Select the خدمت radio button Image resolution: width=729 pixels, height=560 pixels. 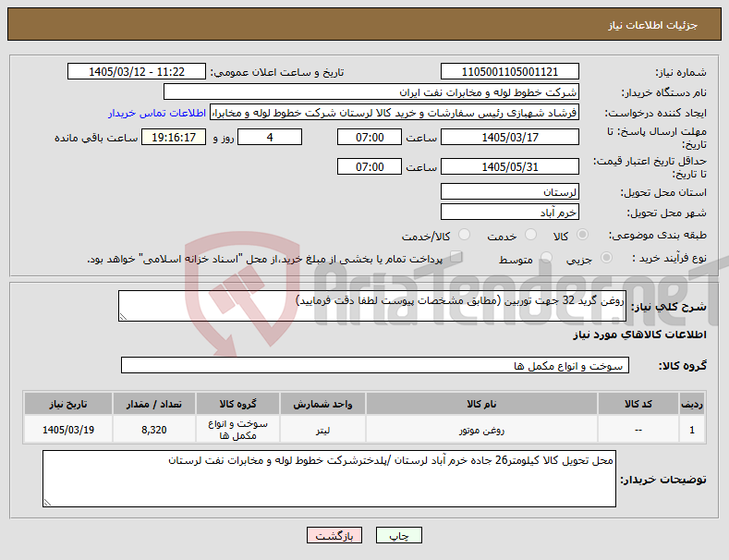pyautogui.click(x=530, y=235)
